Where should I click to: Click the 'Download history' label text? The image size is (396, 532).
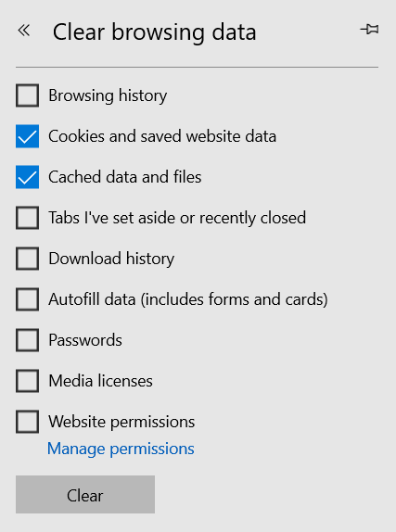[111, 259]
